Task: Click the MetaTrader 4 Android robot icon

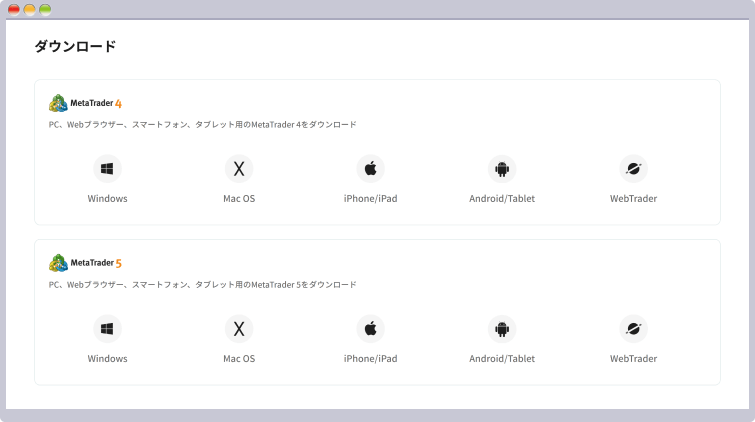Action: [x=502, y=168]
